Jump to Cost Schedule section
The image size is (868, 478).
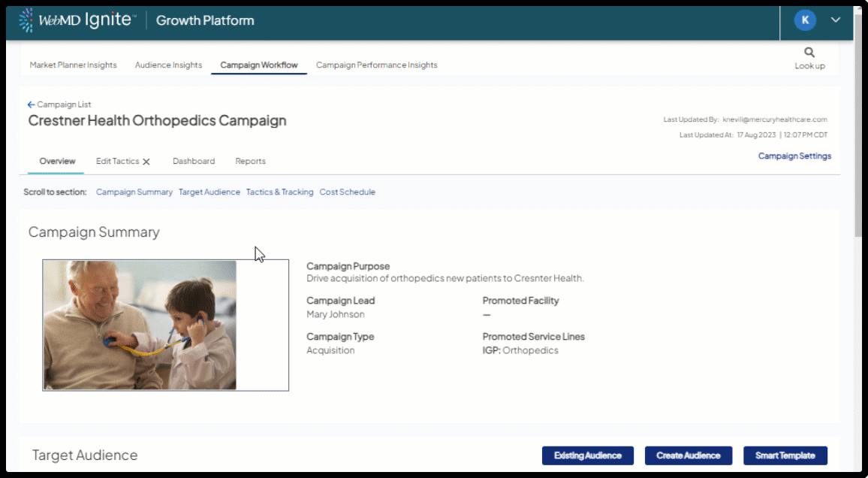click(x=347, y=192)
